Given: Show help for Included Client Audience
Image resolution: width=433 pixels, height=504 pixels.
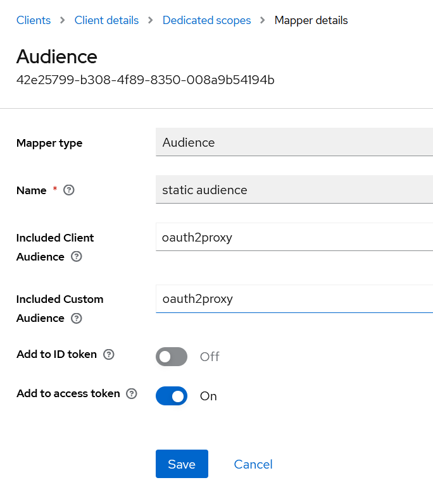Looking at the screenshot, I should point(77,257).
